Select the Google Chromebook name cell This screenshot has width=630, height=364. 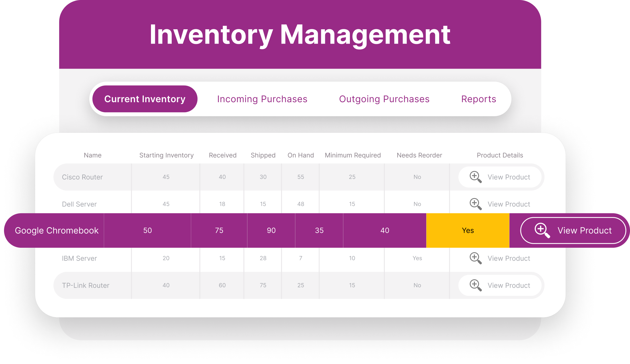57,230
